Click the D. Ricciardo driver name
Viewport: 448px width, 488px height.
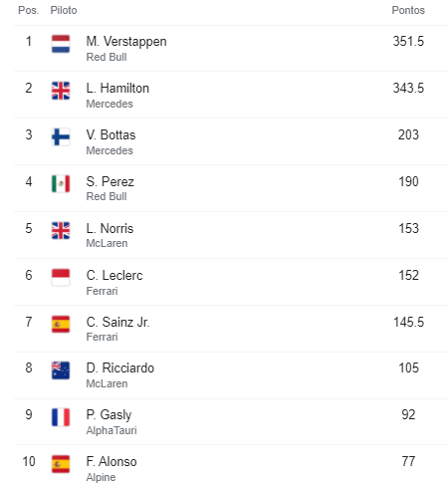(x=120, y=368)
